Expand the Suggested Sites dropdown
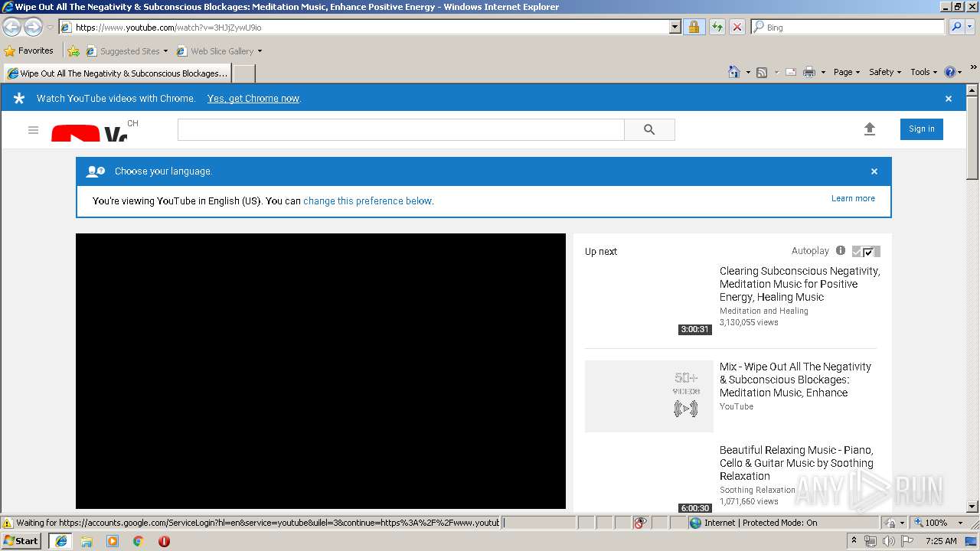 [165, 51]
